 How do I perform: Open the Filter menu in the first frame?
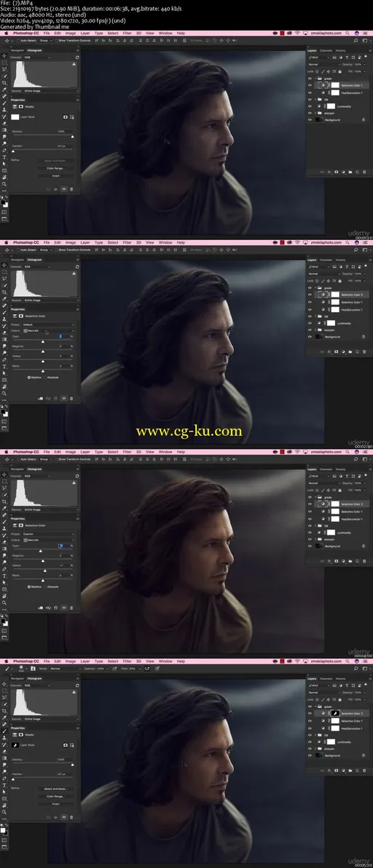click(x=127, y=33)
